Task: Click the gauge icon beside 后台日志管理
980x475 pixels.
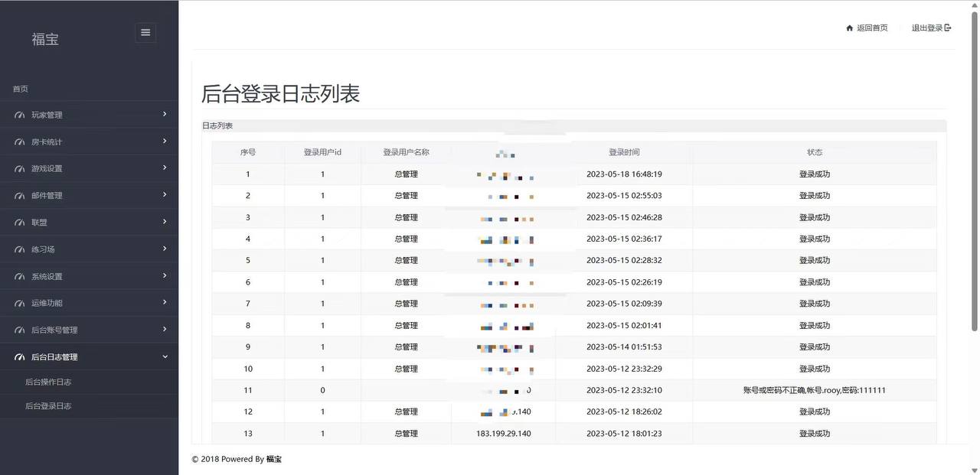Action: pyautogui.click(x=20, y=357)
